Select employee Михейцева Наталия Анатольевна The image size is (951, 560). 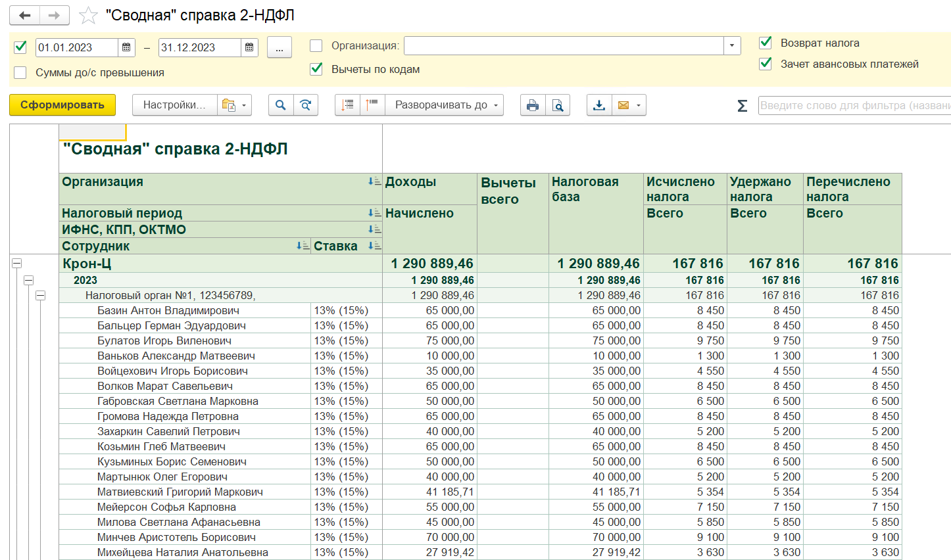point(183,552)
